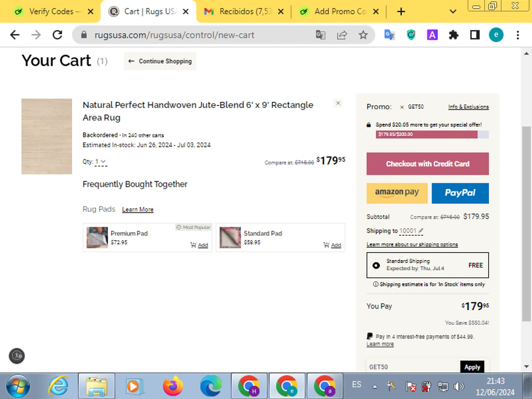The height and width of the screenshot is (399, 532).
Task: Click the ES language indicator in taskbar
Action: point(356,384)
